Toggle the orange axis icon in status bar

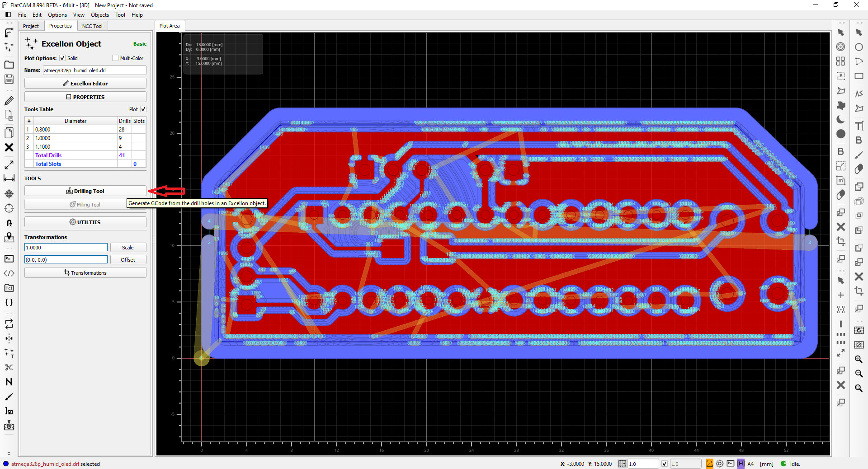(x=709, y=464)
